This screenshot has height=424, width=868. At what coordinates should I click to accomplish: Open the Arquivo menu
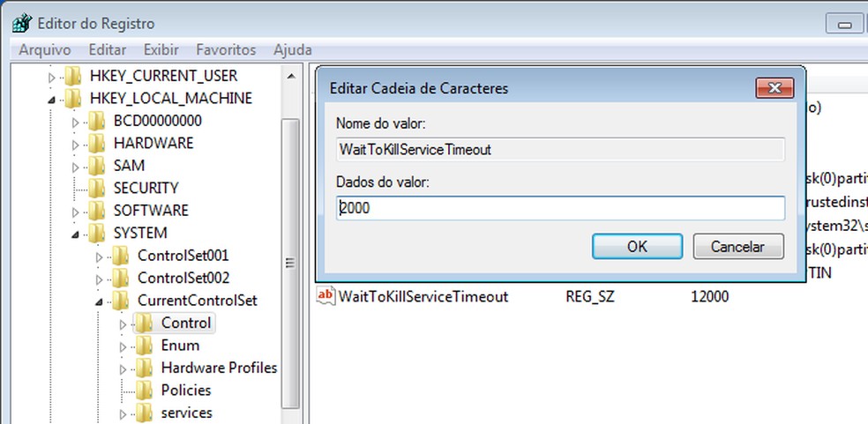pyautogui.click(x=44, y=50)
